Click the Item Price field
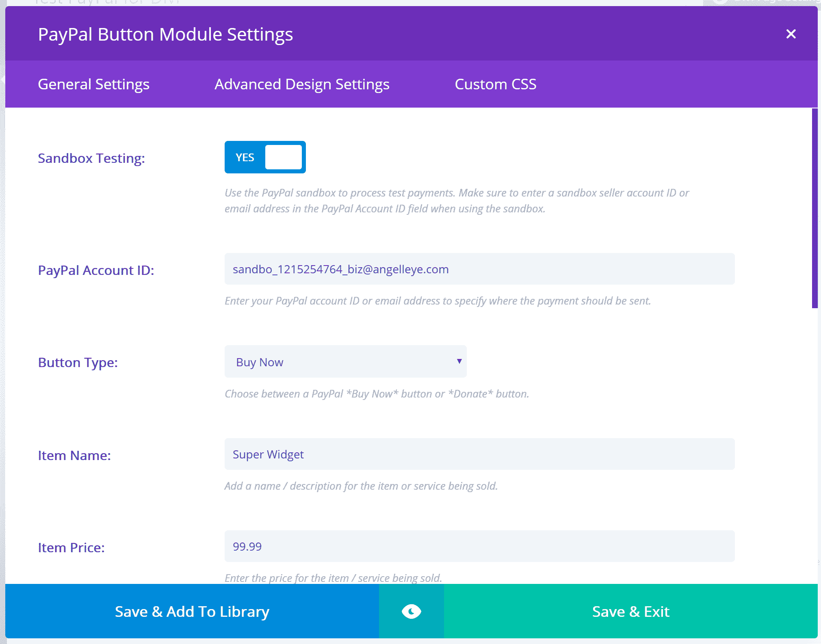 pos(479,546)
